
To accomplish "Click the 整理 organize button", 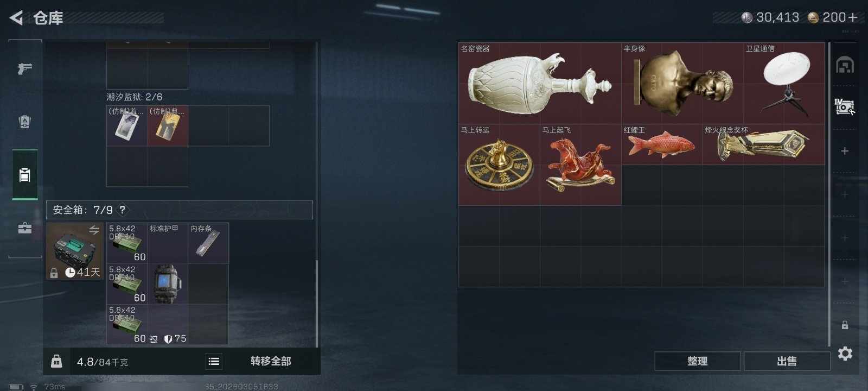I will [x=697, y=361].
